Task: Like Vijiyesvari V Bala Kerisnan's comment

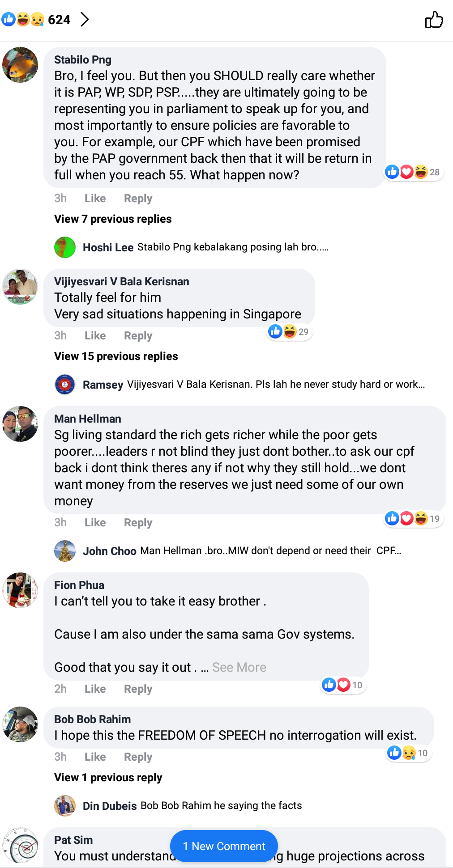Action: (95, 336)
